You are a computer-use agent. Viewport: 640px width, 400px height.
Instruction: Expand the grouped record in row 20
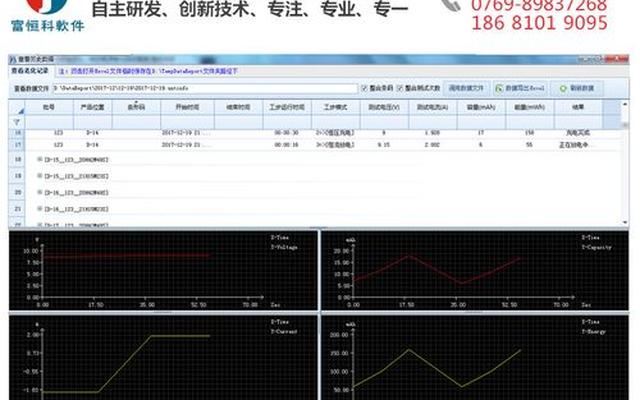click(40, 192)
